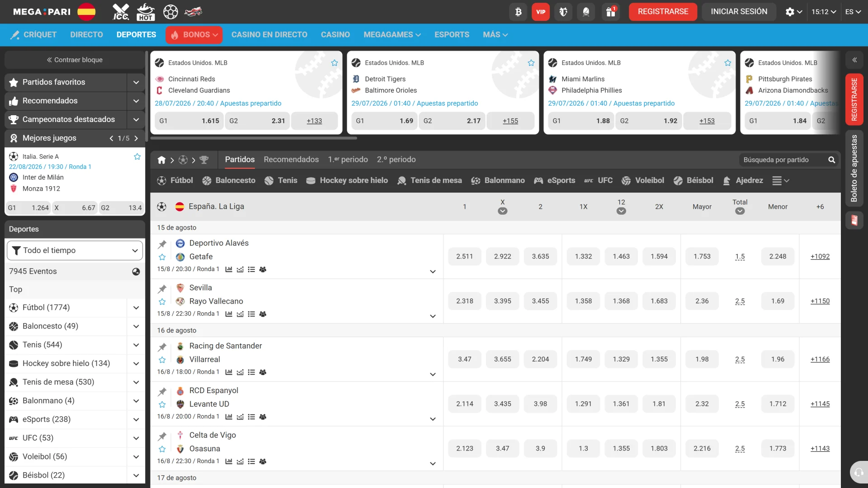The width and height of the screenshot is (868, 488).
Task: Expand right panel double-arrow icon
Action: coord(854,60)
